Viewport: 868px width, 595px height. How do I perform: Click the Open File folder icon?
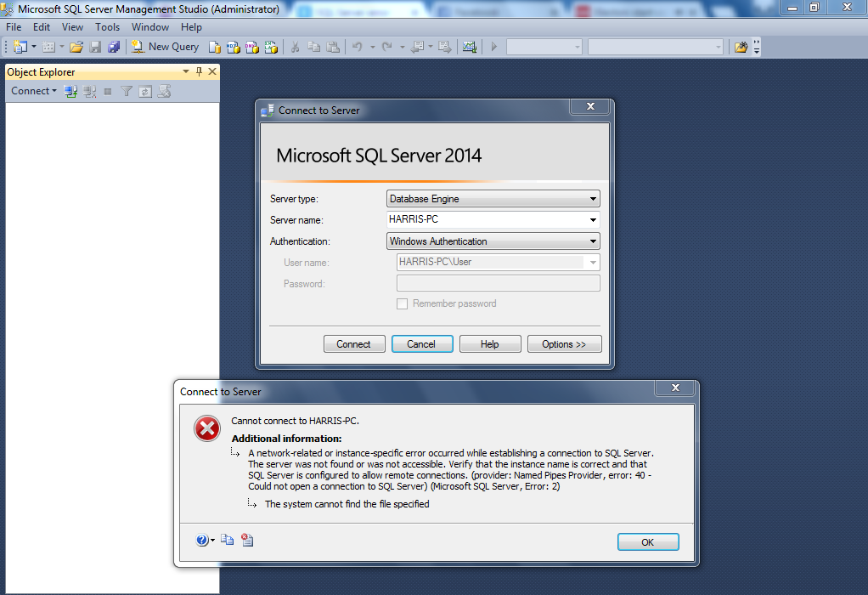click(76, 47)
